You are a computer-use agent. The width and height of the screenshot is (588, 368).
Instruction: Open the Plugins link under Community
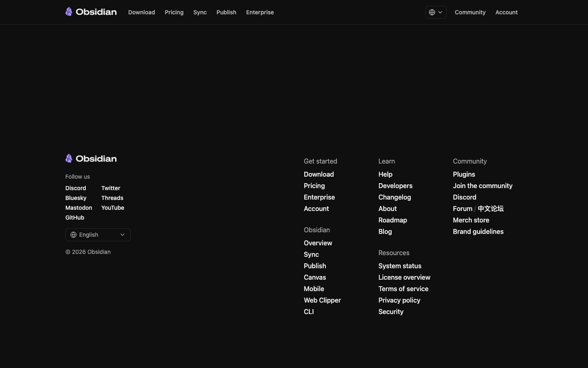tap(464, 174)
